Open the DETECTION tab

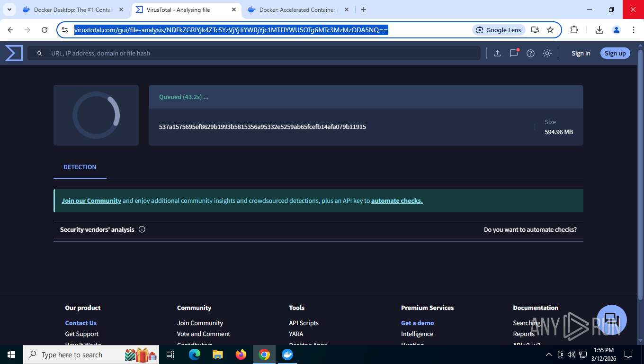point(80,167)
